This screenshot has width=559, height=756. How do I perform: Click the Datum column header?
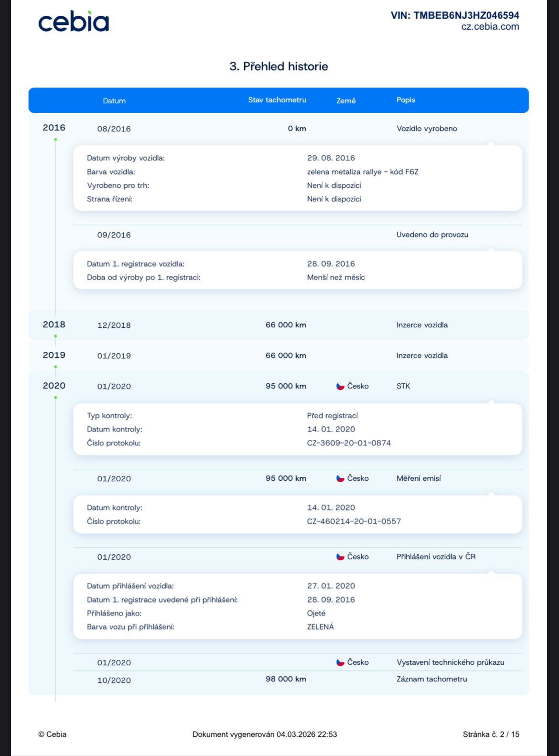point(114,101)
